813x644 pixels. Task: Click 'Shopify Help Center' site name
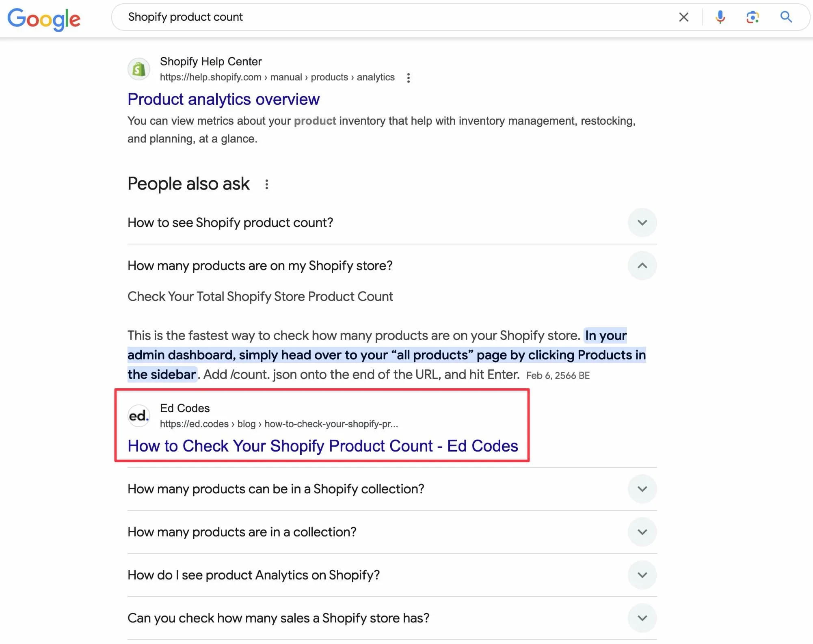pos(211,61)
